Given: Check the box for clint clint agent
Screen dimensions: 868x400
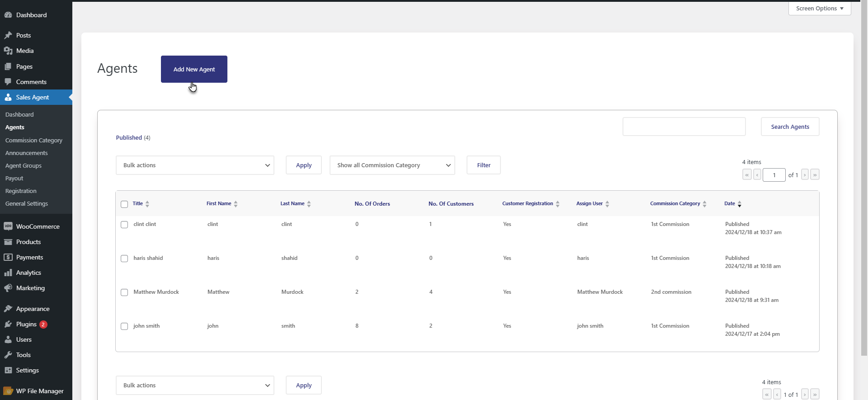Looking at the screenshot, I should (x=124, y=225).
